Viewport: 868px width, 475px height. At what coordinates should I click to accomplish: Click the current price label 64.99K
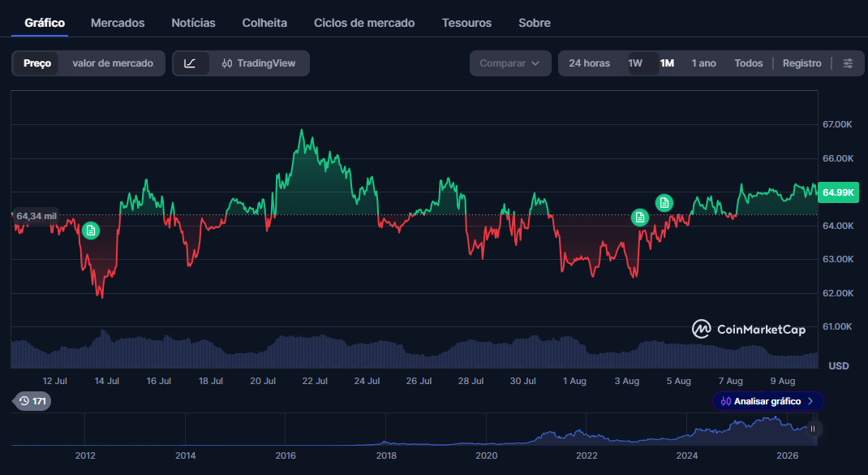(x=838, y=192)
